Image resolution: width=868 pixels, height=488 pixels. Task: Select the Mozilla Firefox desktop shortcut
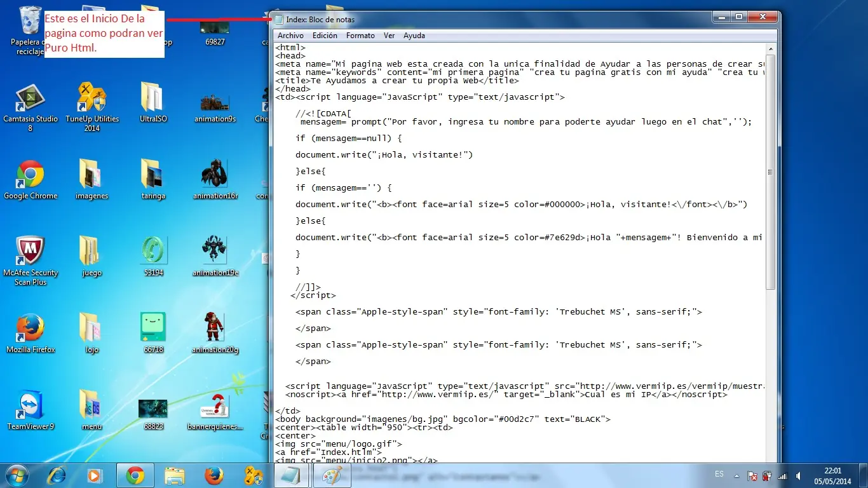(x=31, y=334)
